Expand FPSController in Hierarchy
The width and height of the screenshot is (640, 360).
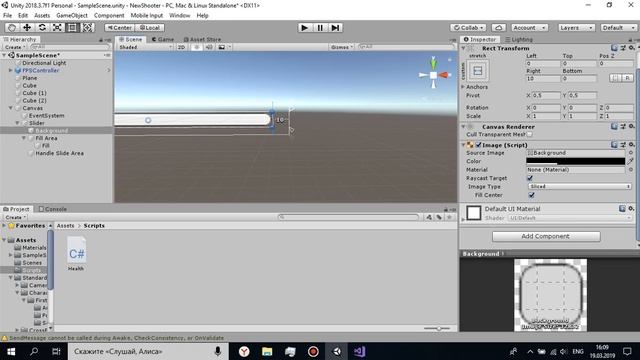(x=11, y=70)
